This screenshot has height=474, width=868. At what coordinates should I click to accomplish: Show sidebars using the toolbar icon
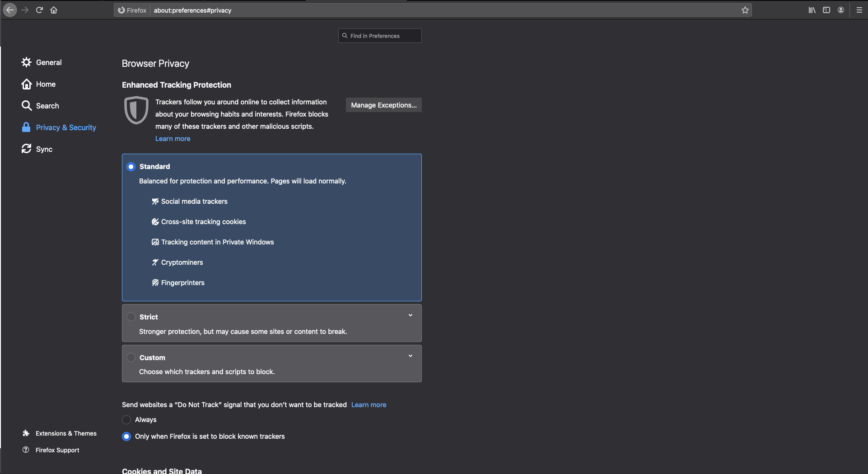(826, 10)
